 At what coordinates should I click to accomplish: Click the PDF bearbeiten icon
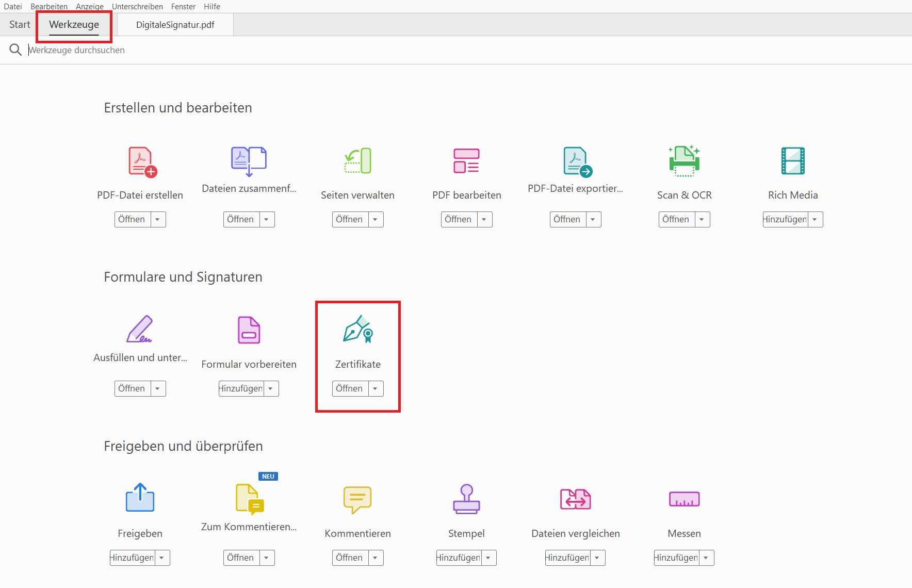coord(466,161)
